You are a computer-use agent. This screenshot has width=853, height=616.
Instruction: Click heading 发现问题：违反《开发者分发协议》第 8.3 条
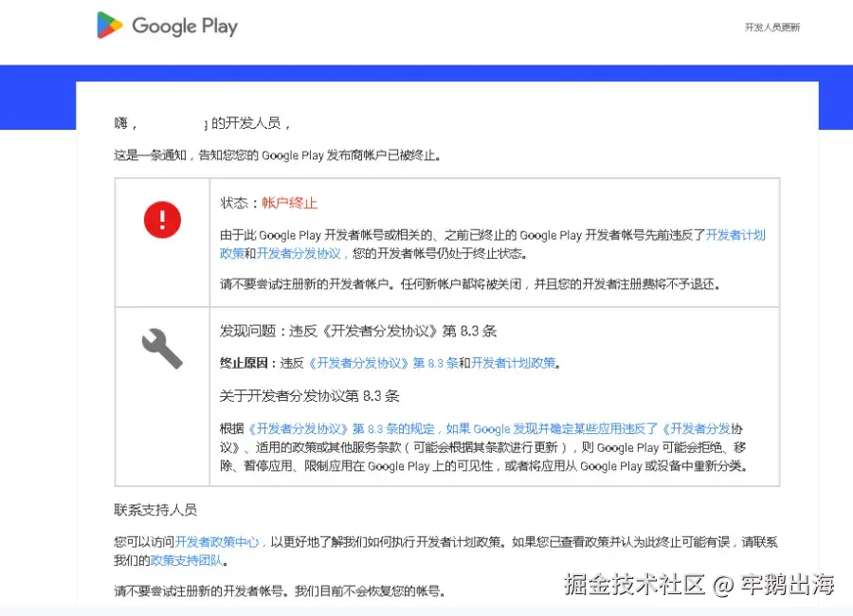[358, 331]
